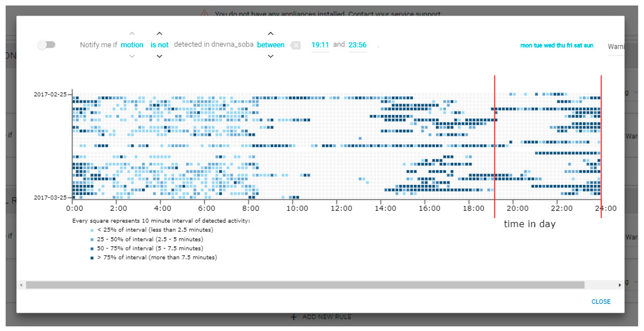The height and width of the screenshot is (331, 644).
Task: Click scrollbar left arrow
Action: click(x=21, y=285)
